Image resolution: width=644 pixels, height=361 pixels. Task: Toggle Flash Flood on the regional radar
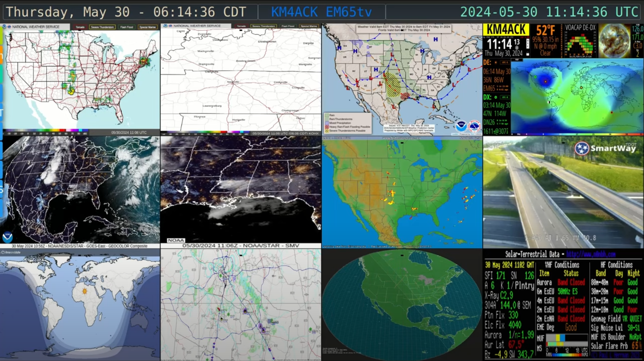(x=288, y=26)
